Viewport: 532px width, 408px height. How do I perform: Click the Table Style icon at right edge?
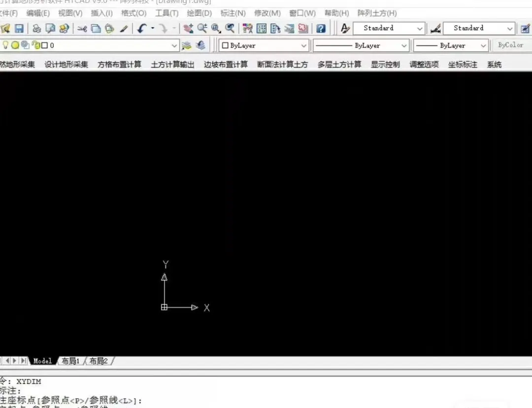coord(525,29)
